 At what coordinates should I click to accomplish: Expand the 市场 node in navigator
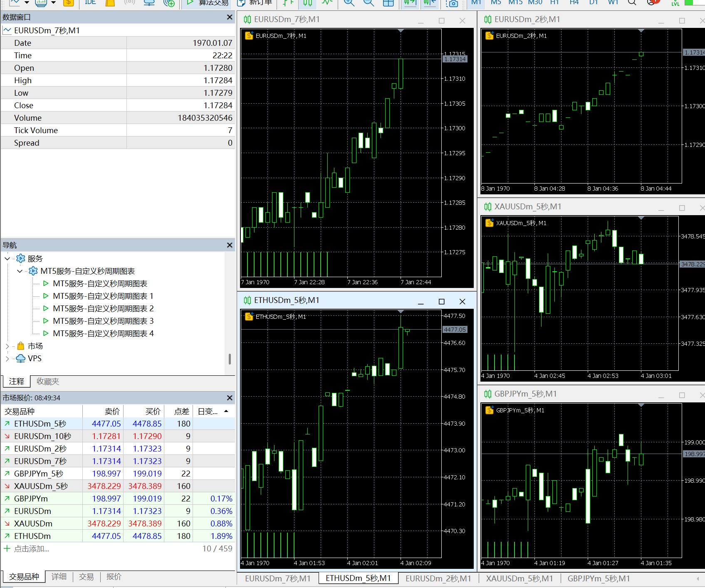pos(7,346)
